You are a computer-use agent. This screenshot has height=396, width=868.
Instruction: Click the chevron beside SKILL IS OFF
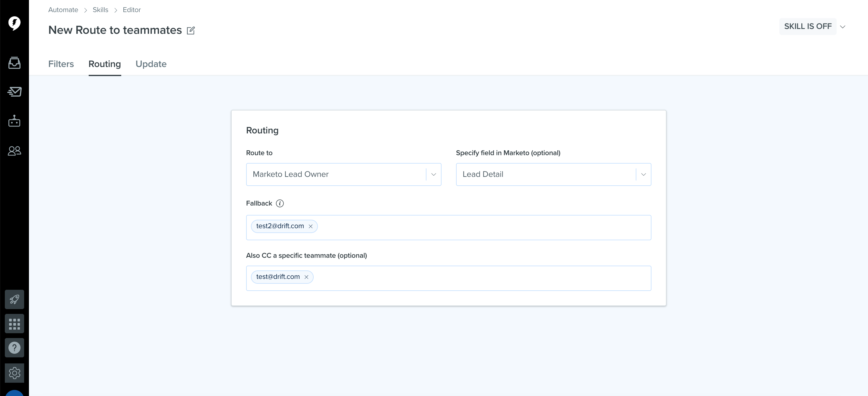click(843, 27)
